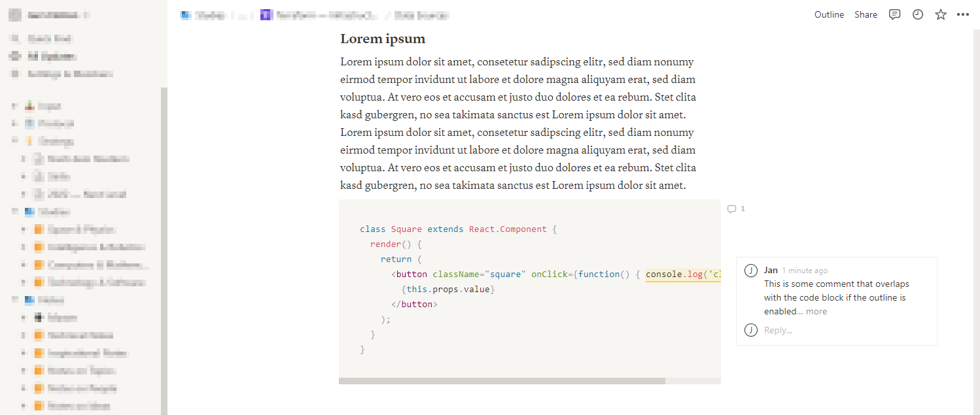This screenshot has width=980, height=415.
Task: Open page options via the ellipsis icon
Action: 963,14
